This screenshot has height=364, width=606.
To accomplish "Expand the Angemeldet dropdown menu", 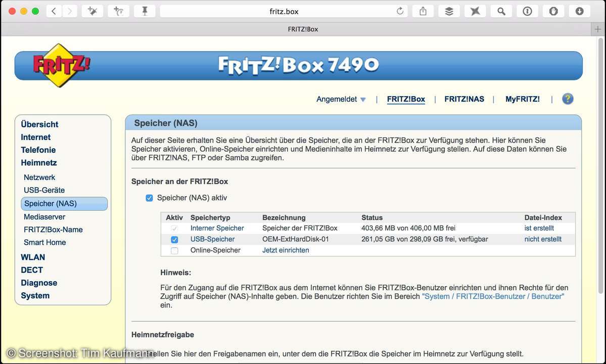I will pos(341,99).
